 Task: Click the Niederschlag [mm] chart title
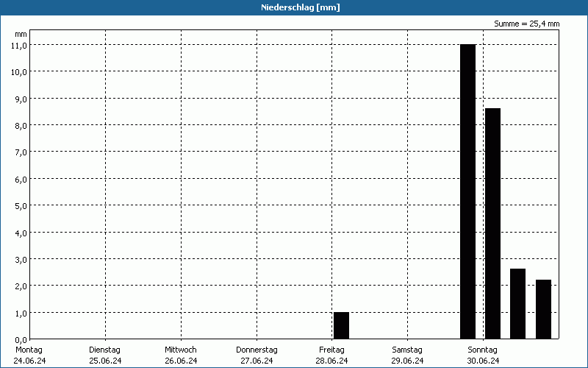click(x=301, y=7)
